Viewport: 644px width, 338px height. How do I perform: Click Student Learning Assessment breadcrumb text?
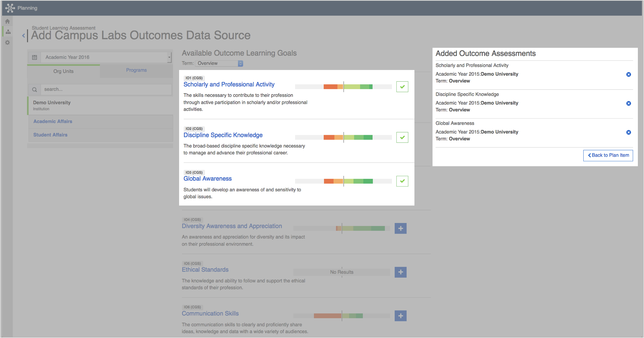click(63, 28)
